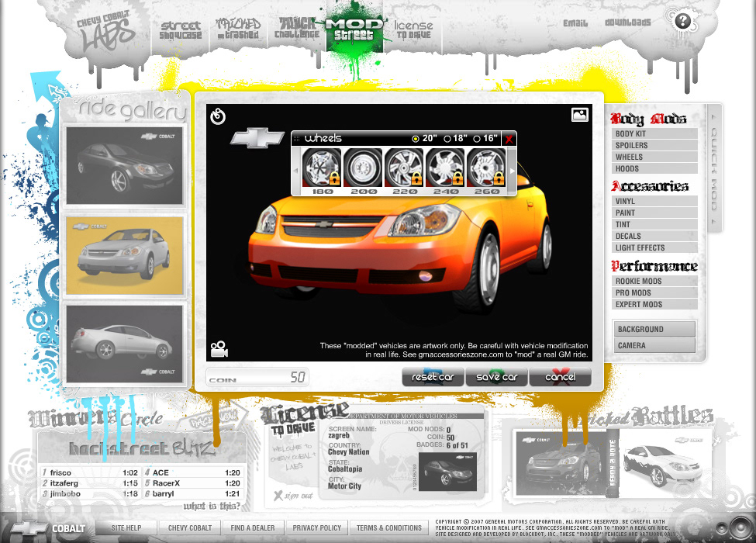This screenshot has width=756, height=543.
Task: Open Tricked or Trashed section
Action: coord(238,29)
